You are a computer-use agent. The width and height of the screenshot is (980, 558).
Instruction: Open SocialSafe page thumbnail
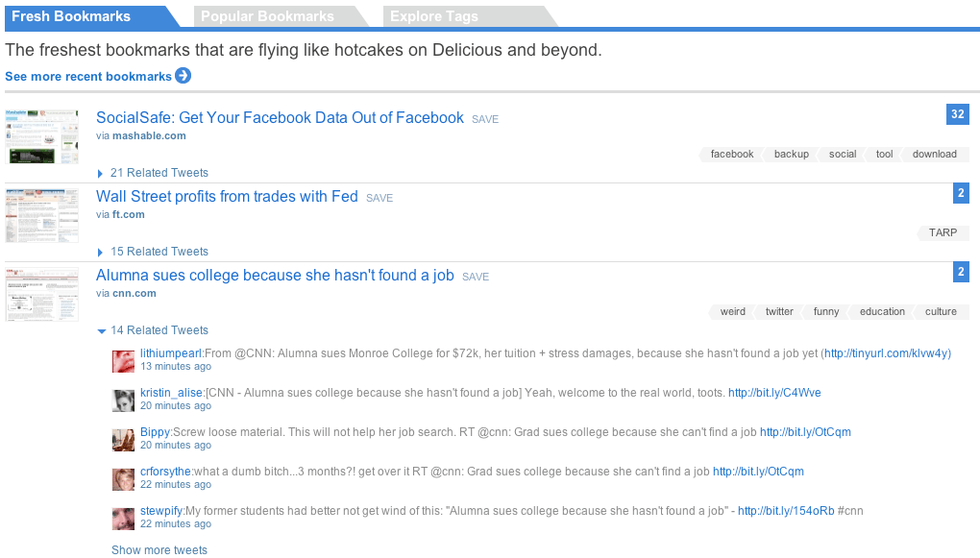(42, 136)
